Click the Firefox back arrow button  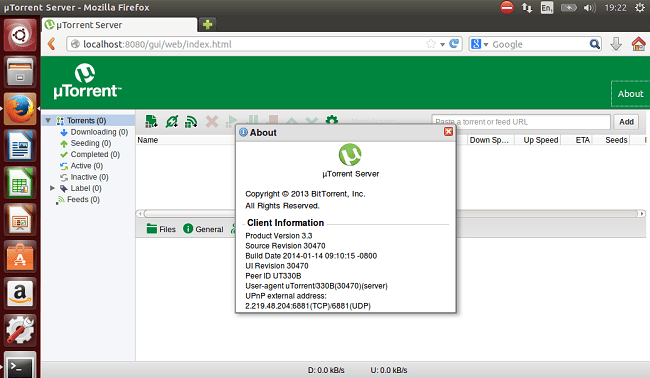[x=52, y=44]
